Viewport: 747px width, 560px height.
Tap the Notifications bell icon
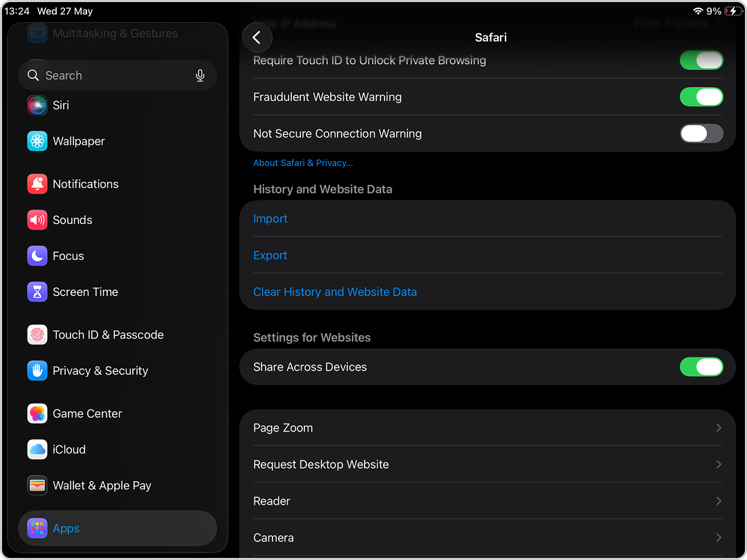(x=37, y=184)
